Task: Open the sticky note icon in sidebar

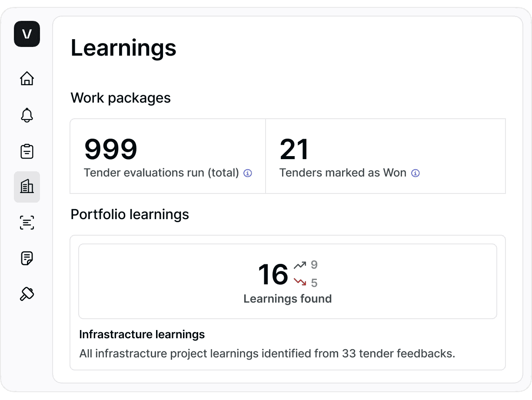Action: pyautogui.click(x=27, y=258)
